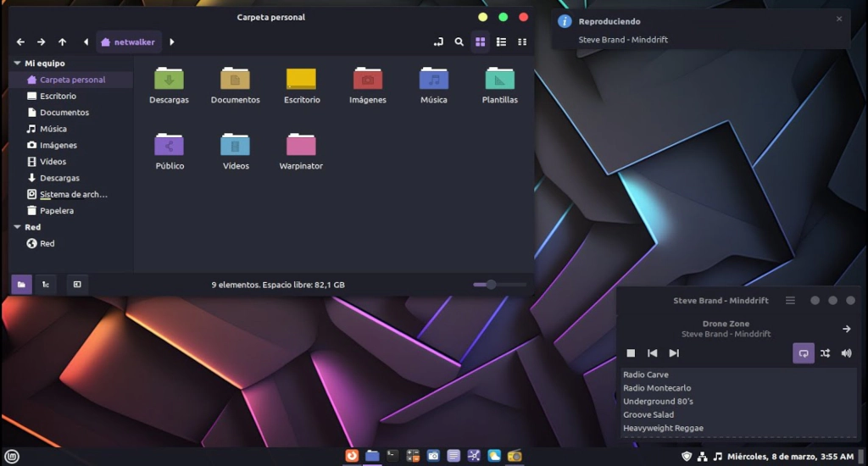Screen dimensions: 868x466
Task: Click the search icon in file manager toolbar
Action: (x=459, y=42)
